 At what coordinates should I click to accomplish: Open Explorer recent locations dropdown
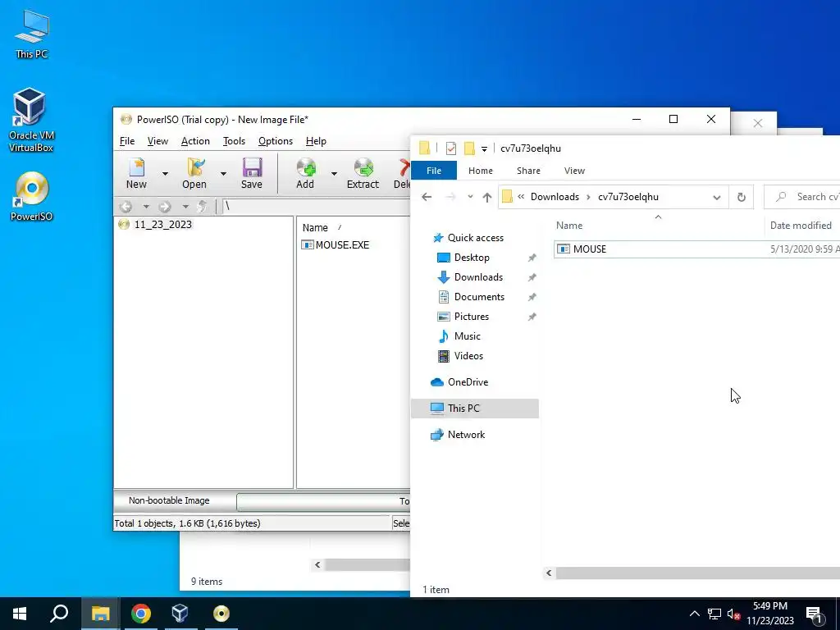[470, 197]
